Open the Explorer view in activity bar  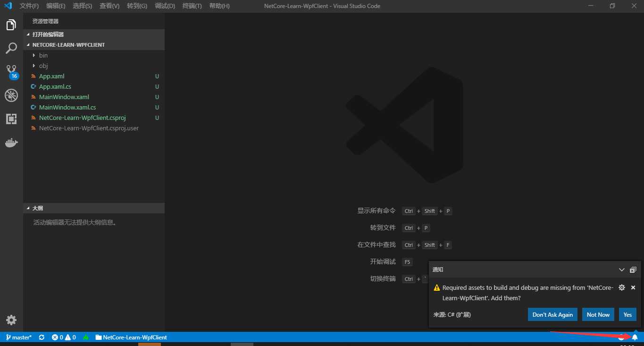pyautogui.click(x=11, y=25)
